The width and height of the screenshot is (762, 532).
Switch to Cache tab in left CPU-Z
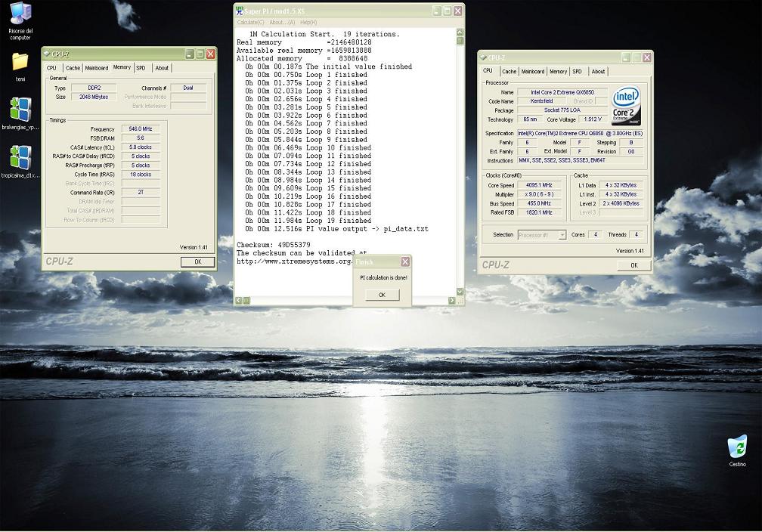click(x=73, y=68)
